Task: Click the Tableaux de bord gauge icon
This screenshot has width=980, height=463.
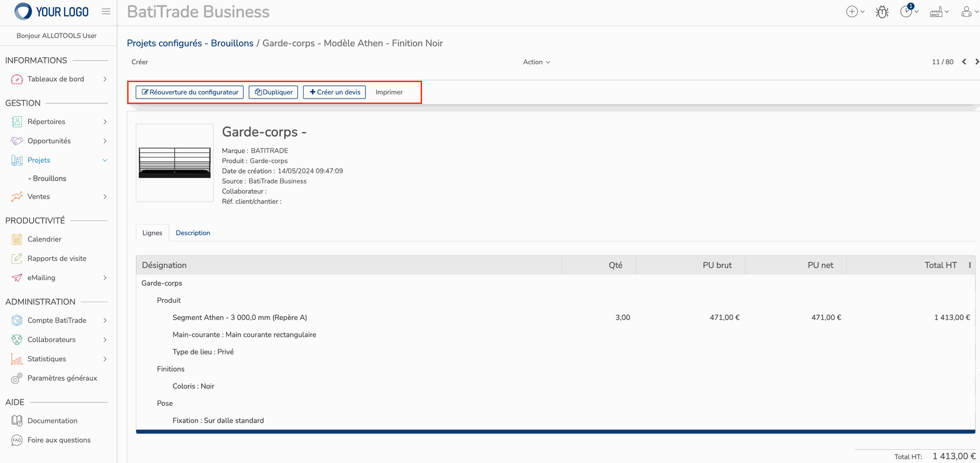Action: tap(17, 79)
